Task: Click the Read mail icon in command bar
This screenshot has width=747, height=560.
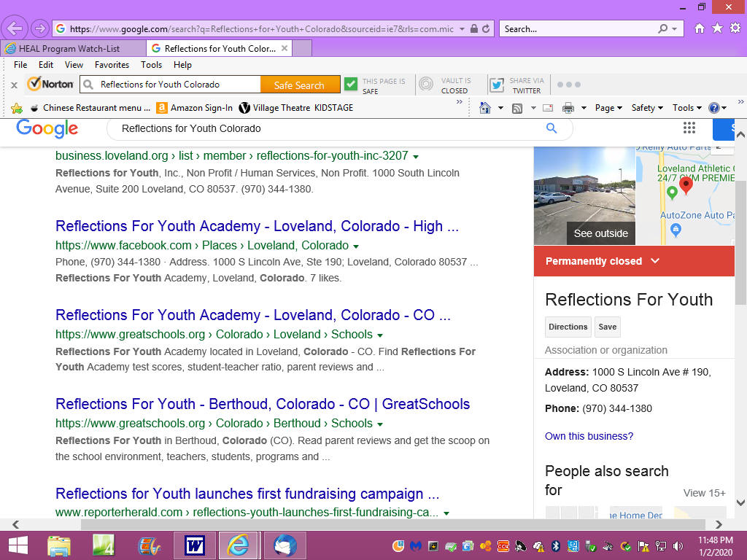Action: pyautogui.click(x=548, y=108)
